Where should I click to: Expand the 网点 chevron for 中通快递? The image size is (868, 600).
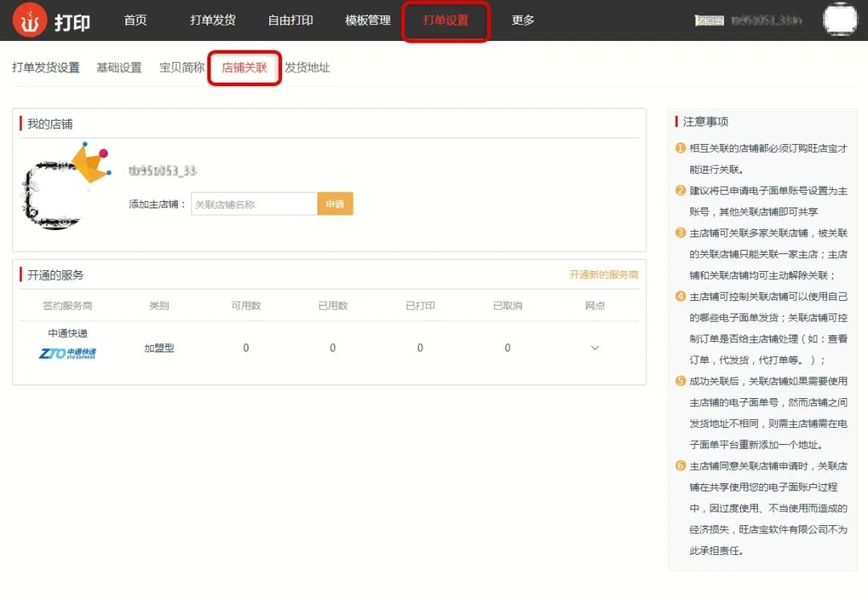pyautogui.click(x=595, y=348)
